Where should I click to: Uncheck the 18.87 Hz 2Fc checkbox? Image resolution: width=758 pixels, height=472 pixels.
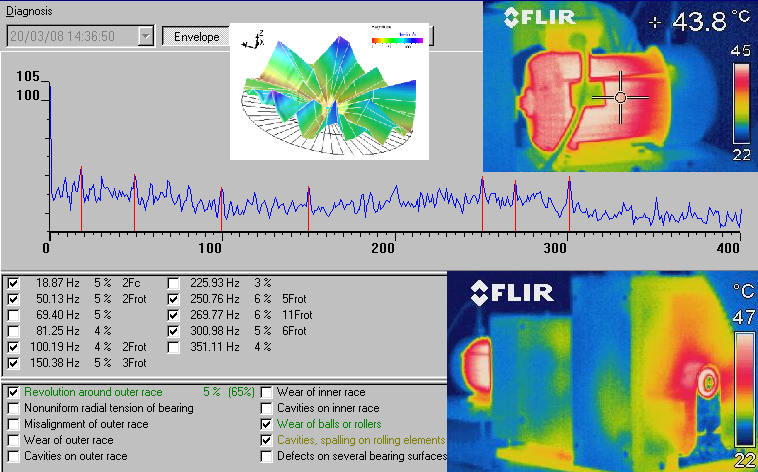(x=13, y=283)
